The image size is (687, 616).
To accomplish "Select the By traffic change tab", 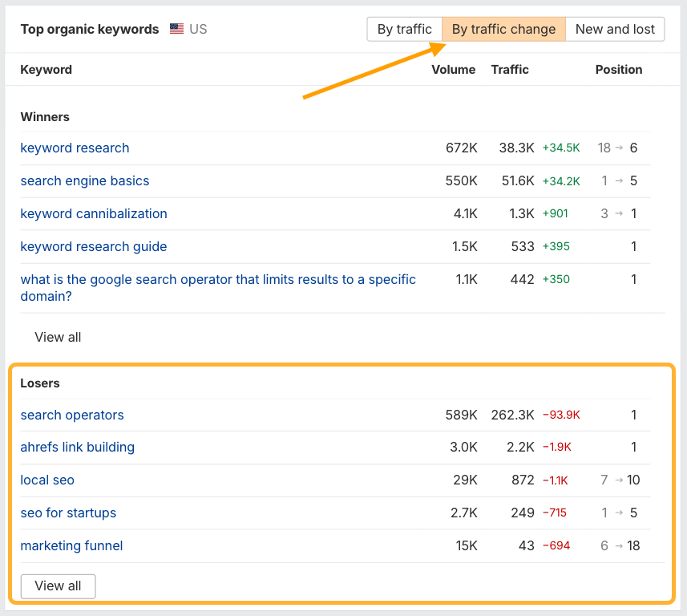I will click(x=503, y=29).
